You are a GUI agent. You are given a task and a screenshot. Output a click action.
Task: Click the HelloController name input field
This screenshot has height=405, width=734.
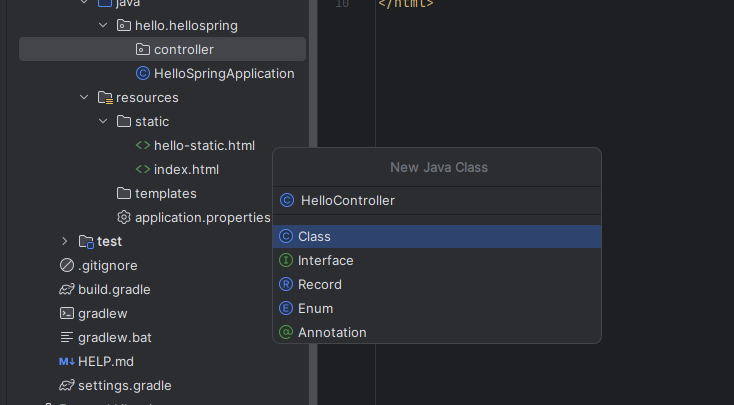pos(440,200)
